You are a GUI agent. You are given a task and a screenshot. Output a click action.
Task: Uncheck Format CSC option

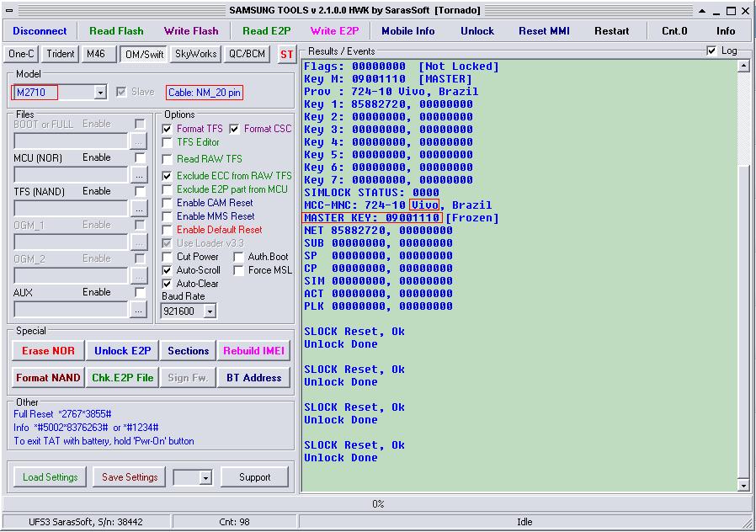(x=234, y=129)
